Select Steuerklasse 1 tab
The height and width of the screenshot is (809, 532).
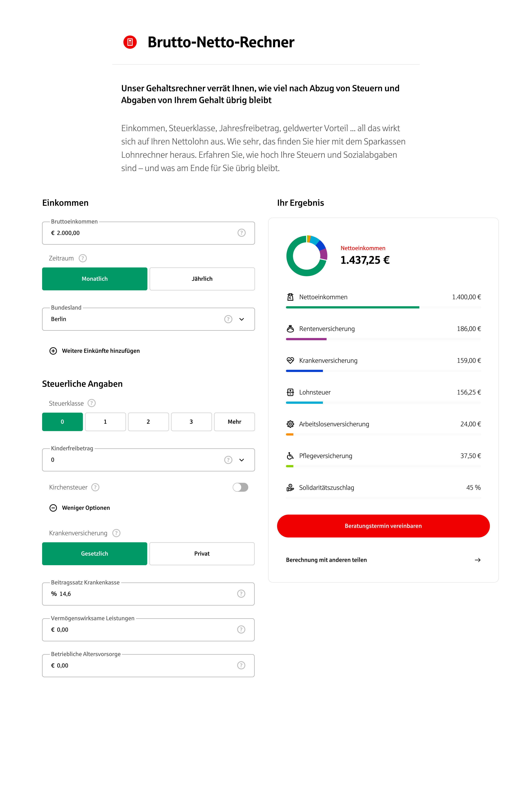105,422
